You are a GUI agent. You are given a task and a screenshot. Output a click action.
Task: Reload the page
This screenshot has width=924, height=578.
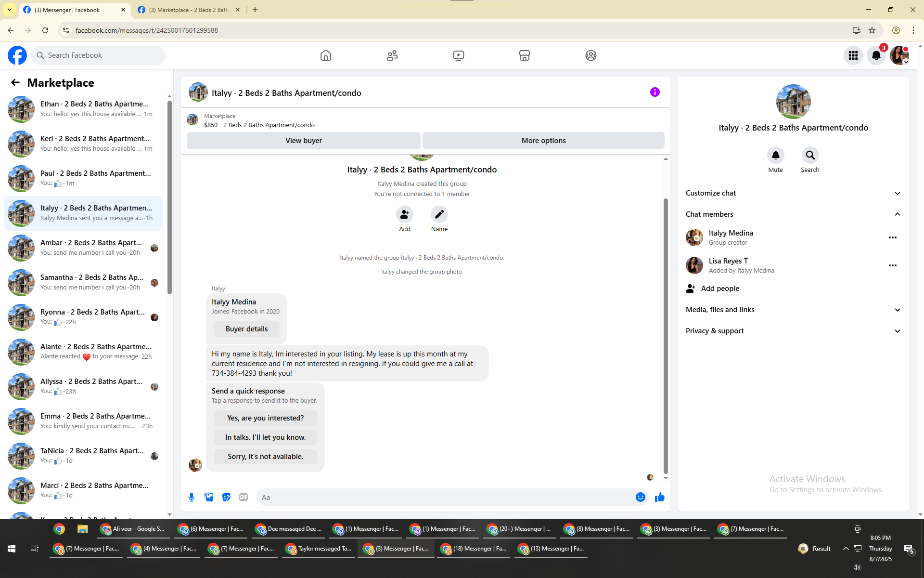[45, 30]
